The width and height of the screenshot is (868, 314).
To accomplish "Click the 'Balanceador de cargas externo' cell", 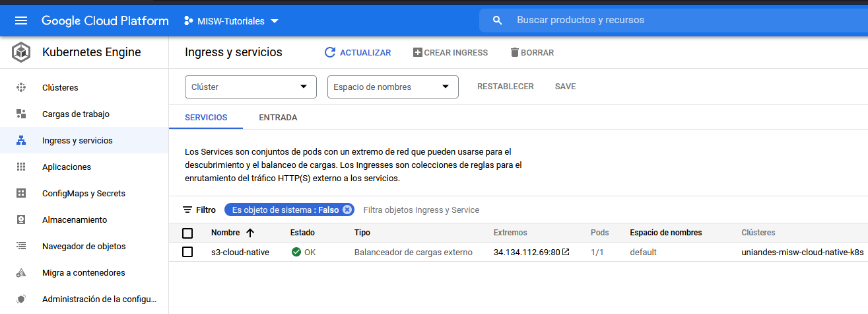I will click(413, 252).
